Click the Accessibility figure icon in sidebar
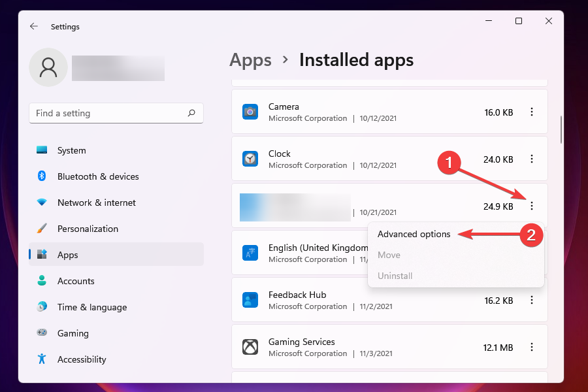The width and height of the screenshot is (588, 392). click(42, 359)
